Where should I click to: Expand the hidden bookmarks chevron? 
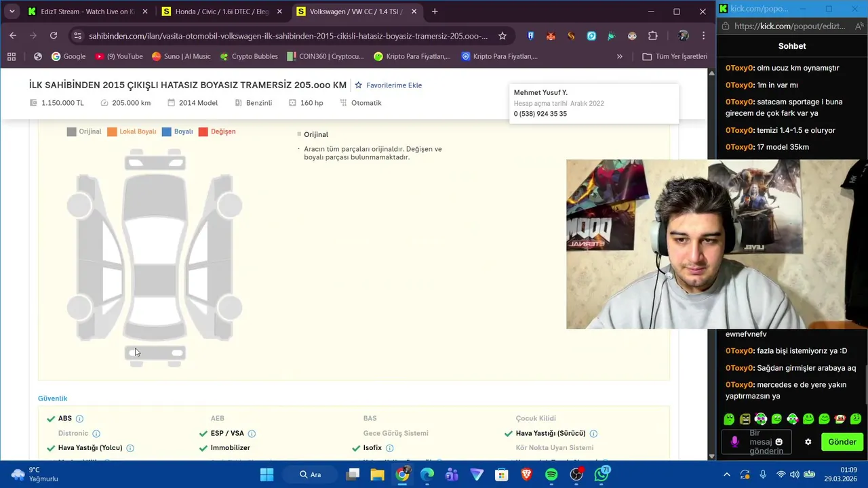pyautogui.click(x=619, y=56)
